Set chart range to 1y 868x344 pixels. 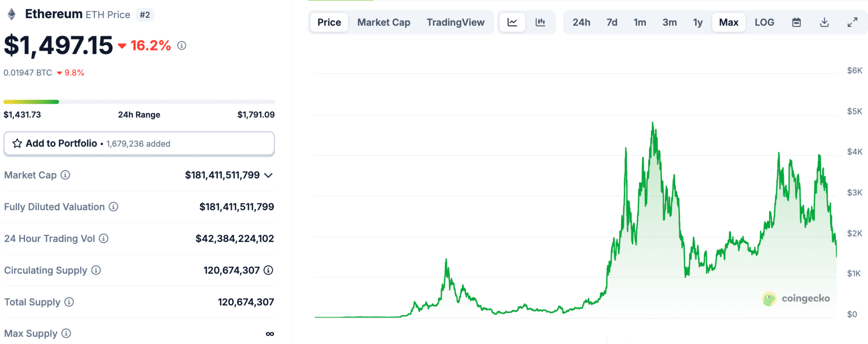tap(698, 22)
